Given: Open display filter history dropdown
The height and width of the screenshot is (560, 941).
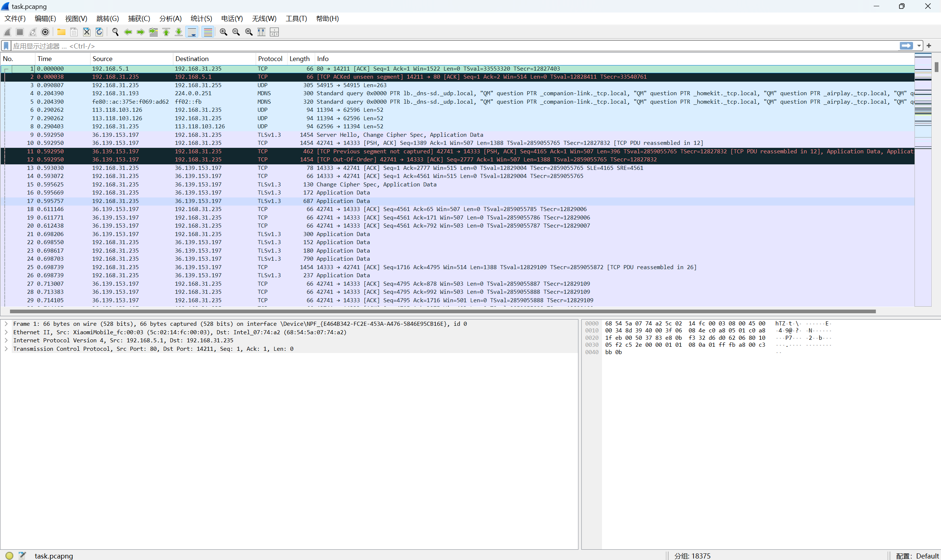Looking at the screenshot, I should click(x=919, y=46).
